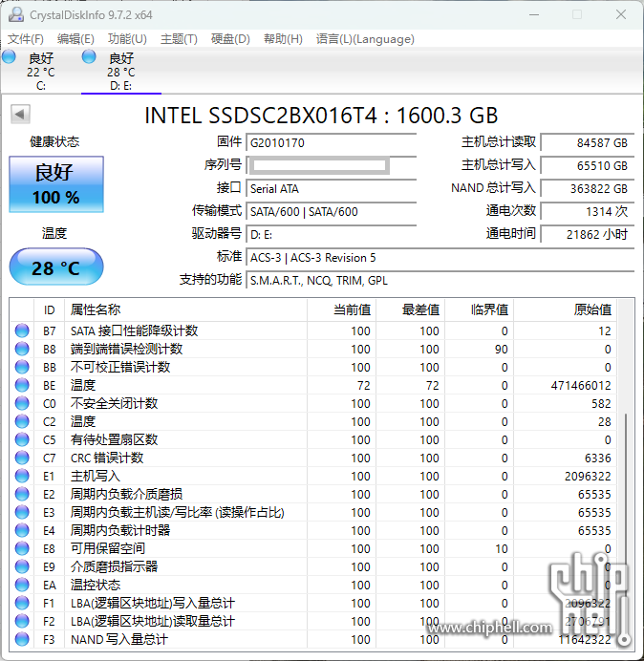Click the 属性名称 column header
Screen dimensions: 644x661
tap(96, 309)
